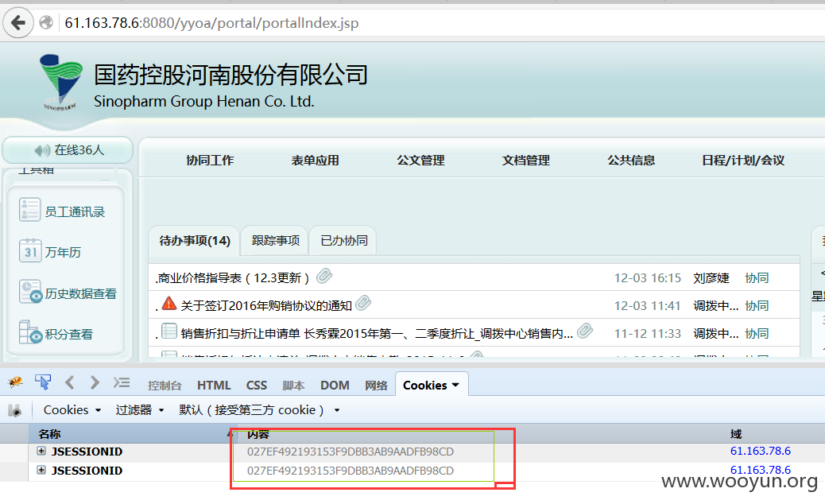Open the Cookies toolbar menu

coord(72,410)
